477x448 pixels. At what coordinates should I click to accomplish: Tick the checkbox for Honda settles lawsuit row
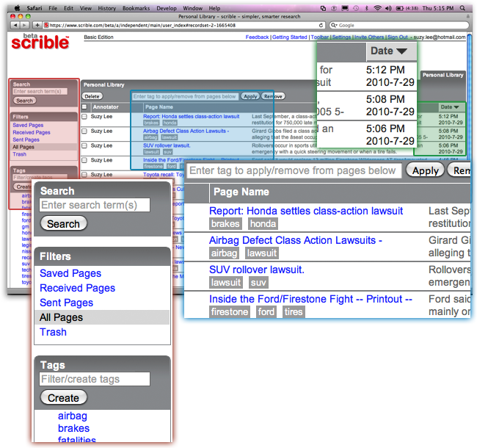(x=84, y=117)
